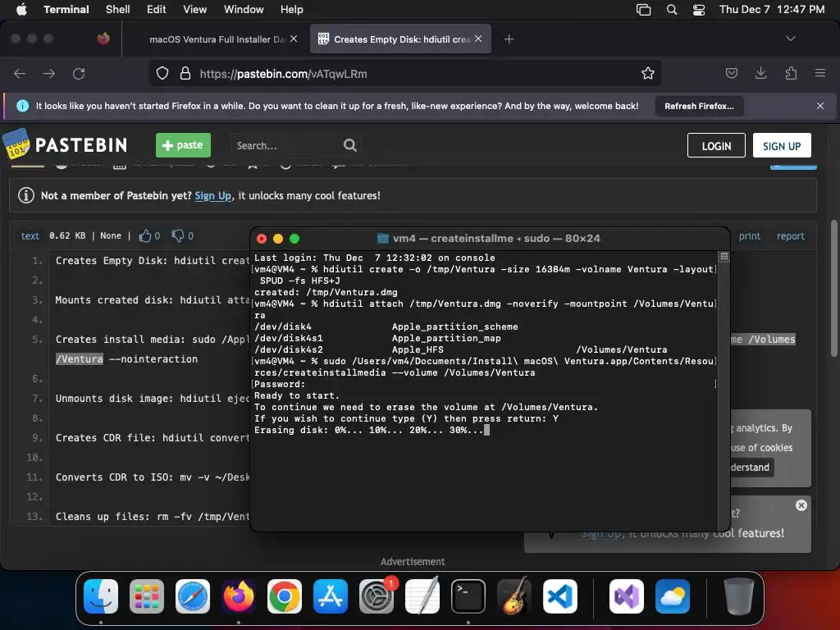The height and width of the screenshot is (630, 840).
Task: Open Visual Studio from the Dock
Action: tap(627, 596)
